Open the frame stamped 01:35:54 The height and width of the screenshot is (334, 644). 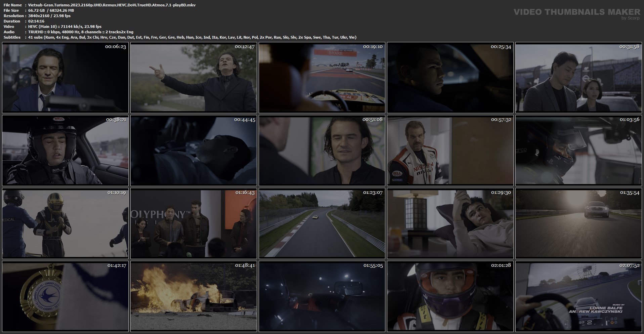pyautogui.click(x=578, y=223)
